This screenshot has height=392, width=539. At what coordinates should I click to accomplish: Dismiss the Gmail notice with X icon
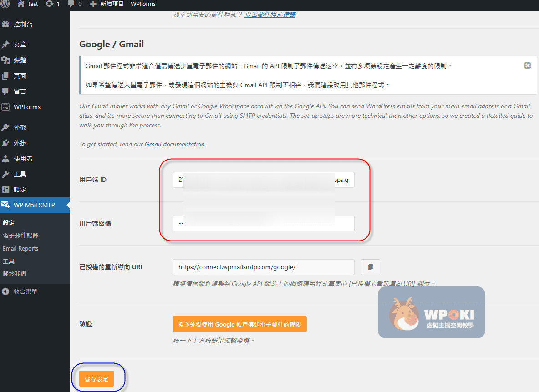tap(528, 65)
